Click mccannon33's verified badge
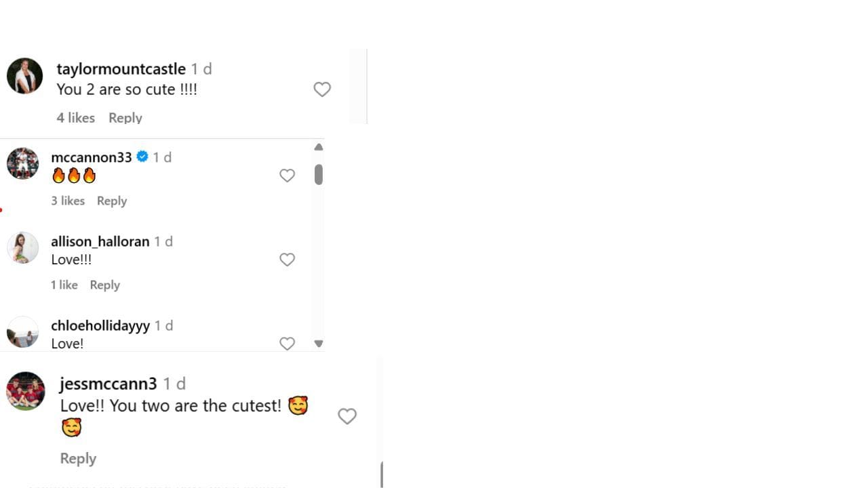868x488 pixels. pyautogui.click(x=142, y=157)
